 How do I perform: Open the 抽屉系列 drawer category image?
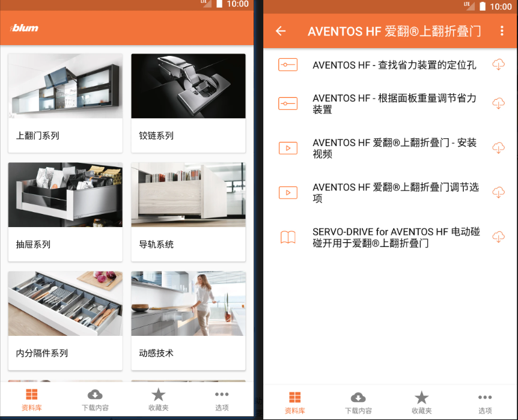66,195
